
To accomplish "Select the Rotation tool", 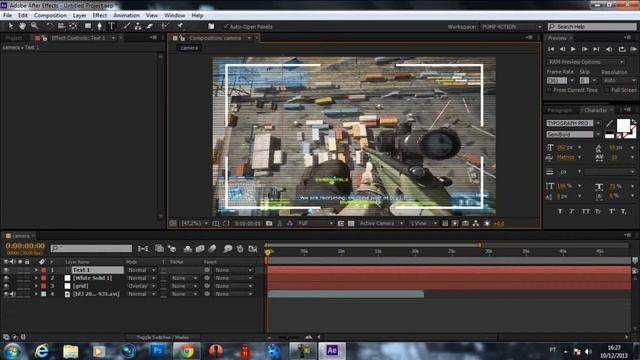I will [x=49, y=26].
